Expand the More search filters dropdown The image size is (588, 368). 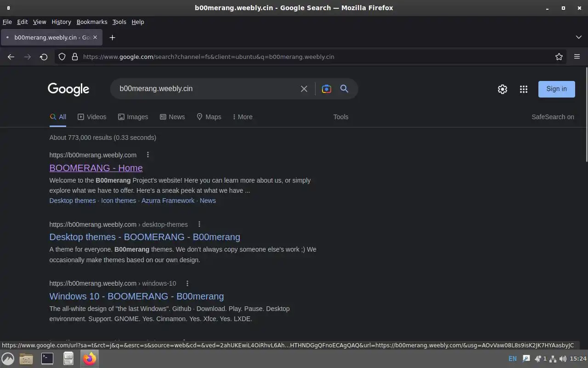[243, 117]
